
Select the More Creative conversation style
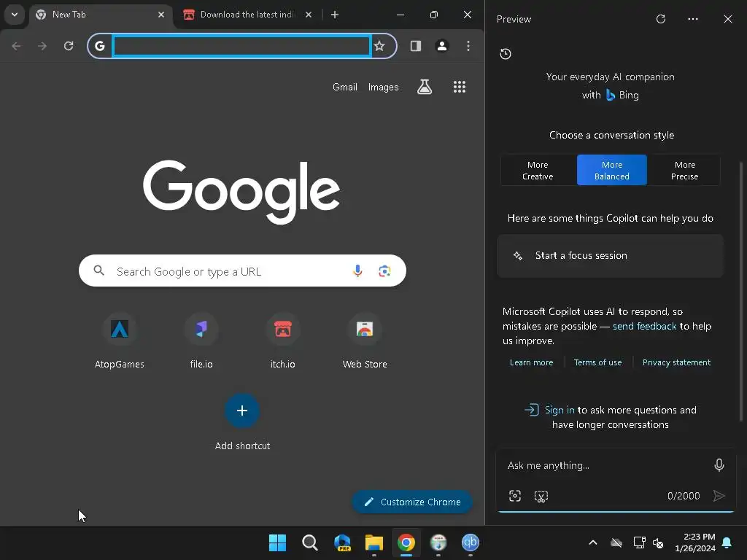(538, 170)
